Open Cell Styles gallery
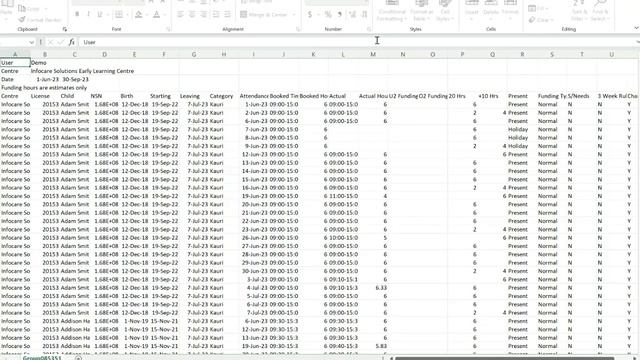640x360 pixels. pos(444,11)
